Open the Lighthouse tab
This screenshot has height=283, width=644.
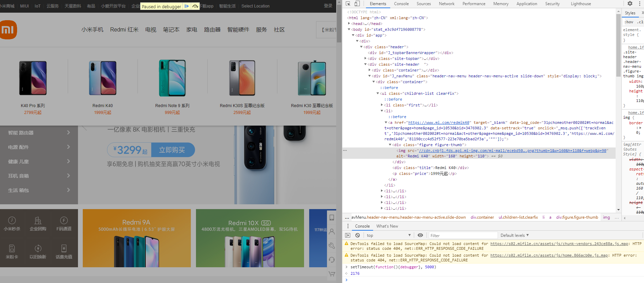tap(581, 4)
